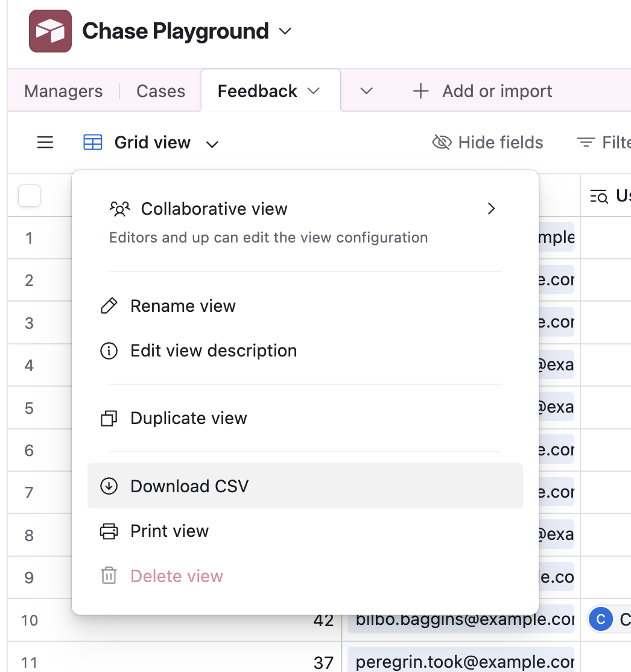Click the bilbo.baggins@example.com email cell

[461, 620]
